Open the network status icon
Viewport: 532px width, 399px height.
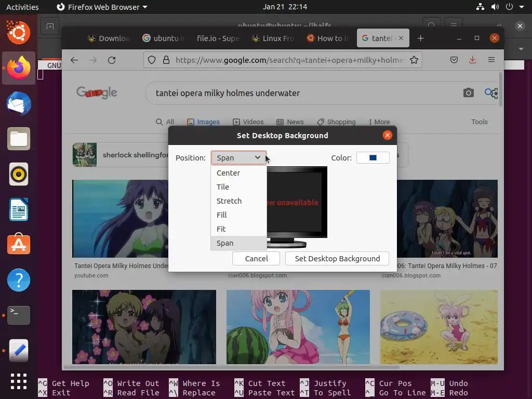tap(480, 7)
